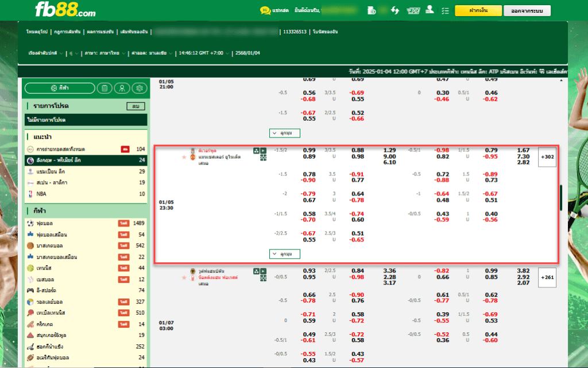
Task: Open the sidebar settings gear icon
Action: pos(140,88)
